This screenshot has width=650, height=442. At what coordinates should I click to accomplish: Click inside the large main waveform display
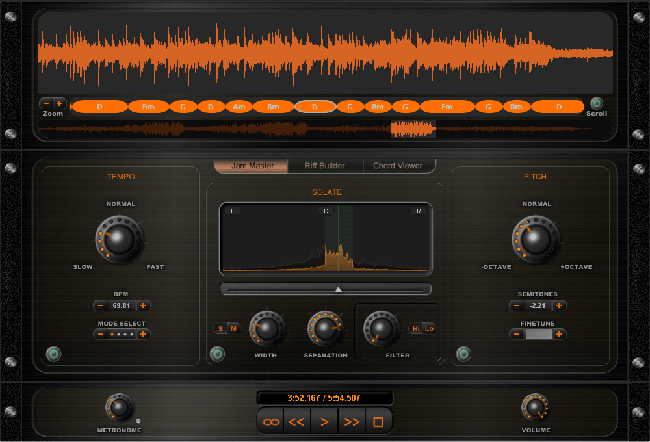click(x=325, y=53)
